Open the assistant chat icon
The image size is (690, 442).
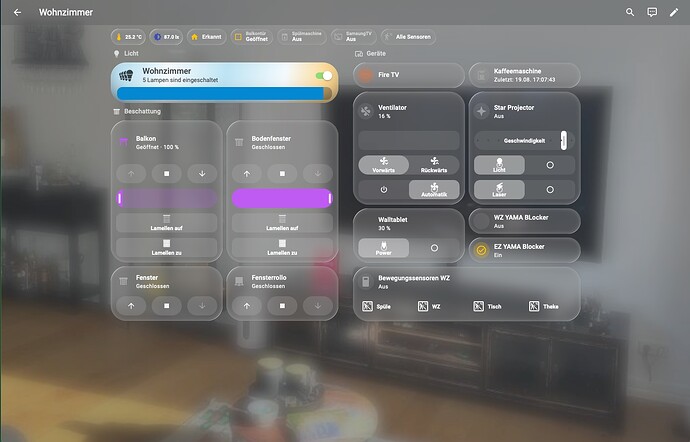tap(652, 12)
